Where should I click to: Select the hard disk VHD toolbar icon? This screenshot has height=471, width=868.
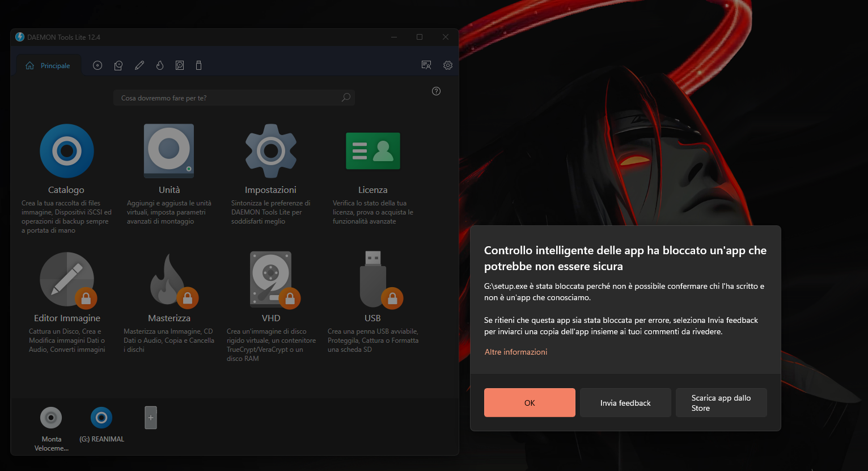[180, 65]
